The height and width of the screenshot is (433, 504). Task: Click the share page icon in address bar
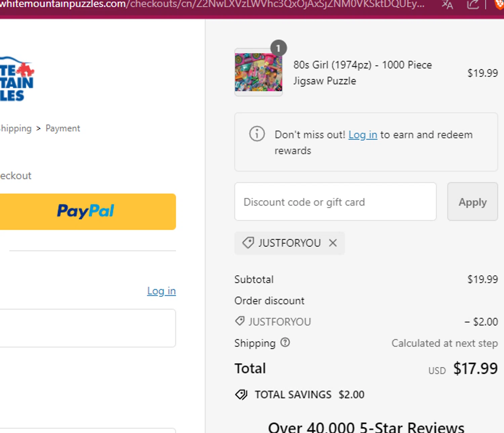tap(472, 5)
